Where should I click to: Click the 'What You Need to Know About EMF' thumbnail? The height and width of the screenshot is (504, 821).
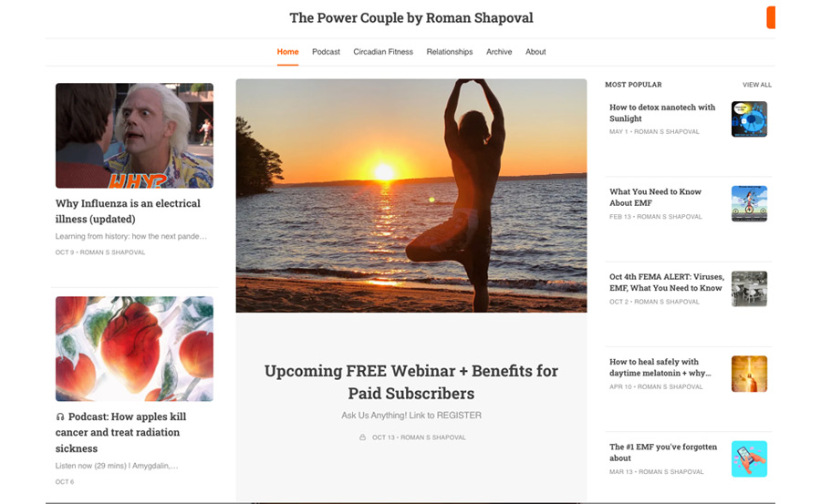pos(749,203)
